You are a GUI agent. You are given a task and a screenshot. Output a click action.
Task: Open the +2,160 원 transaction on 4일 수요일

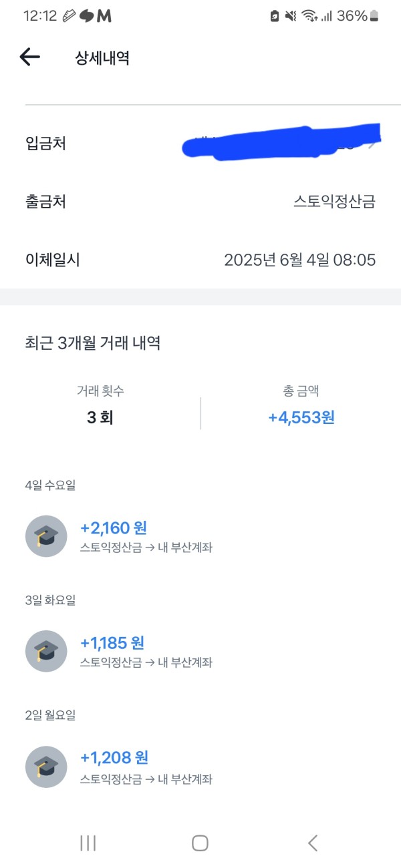200,537
